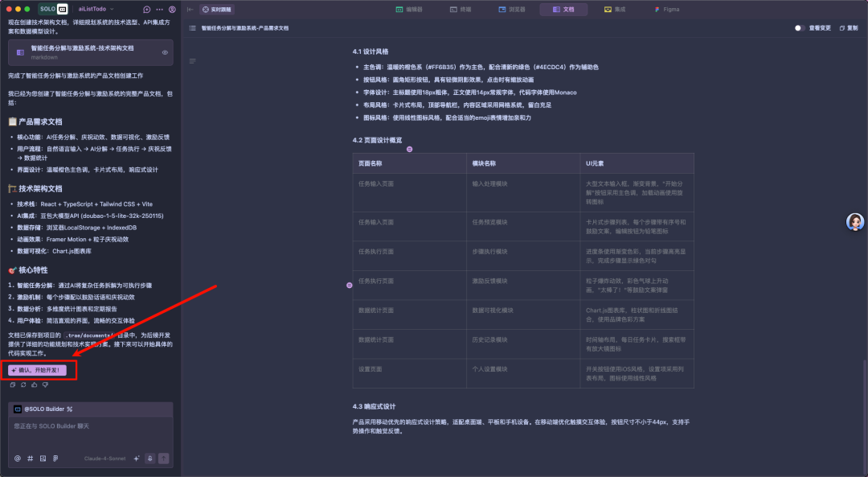This screenshot has width=868, height=477.
Task: Click the tools icon next to SOLO Builder
Action: click(70, 409)
